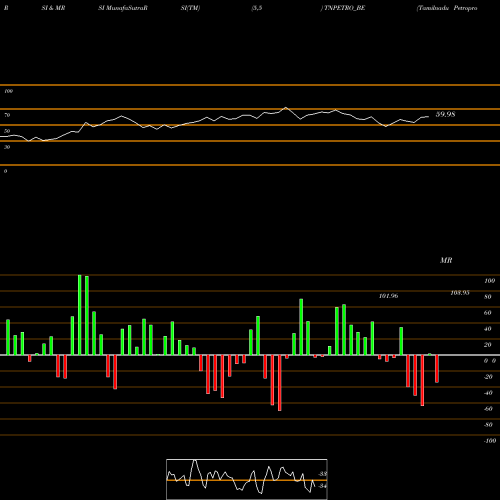The height and width of the screenshot is (500, 500).
Task: Click the 60 label on MR right axis
Action: pyautogui.click(x=488, y=313)
